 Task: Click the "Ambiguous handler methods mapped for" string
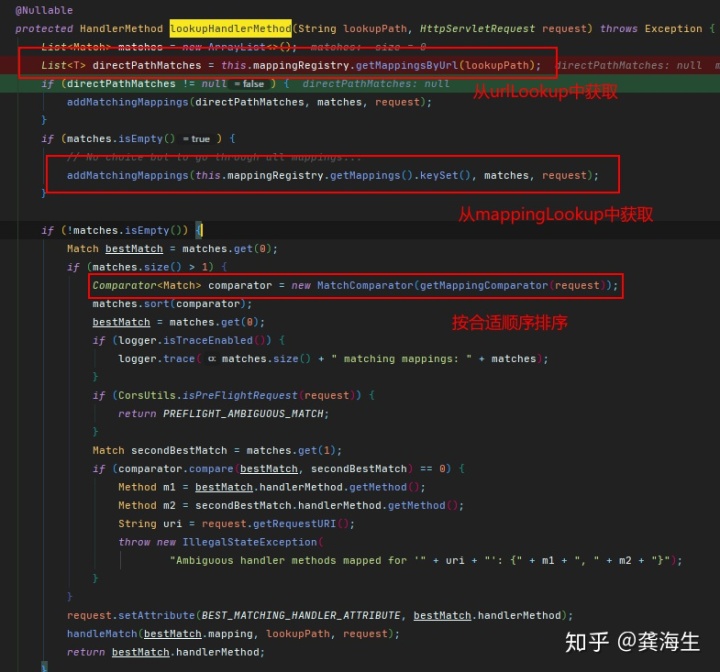[298, 560]
